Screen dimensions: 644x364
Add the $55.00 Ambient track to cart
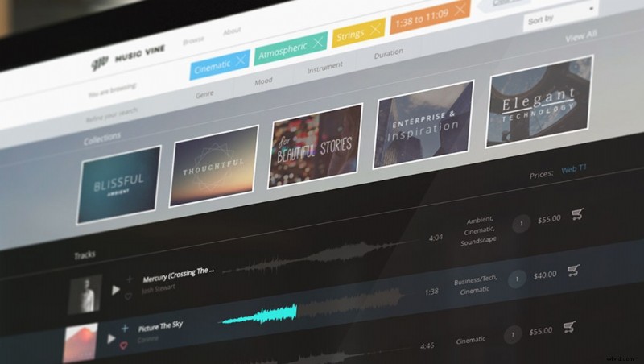577,214
